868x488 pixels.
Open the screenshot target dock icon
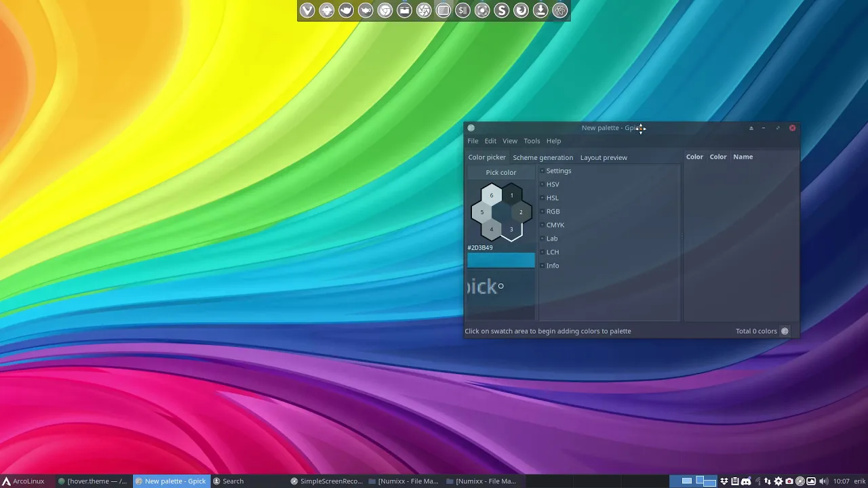[x=482, y=10]
